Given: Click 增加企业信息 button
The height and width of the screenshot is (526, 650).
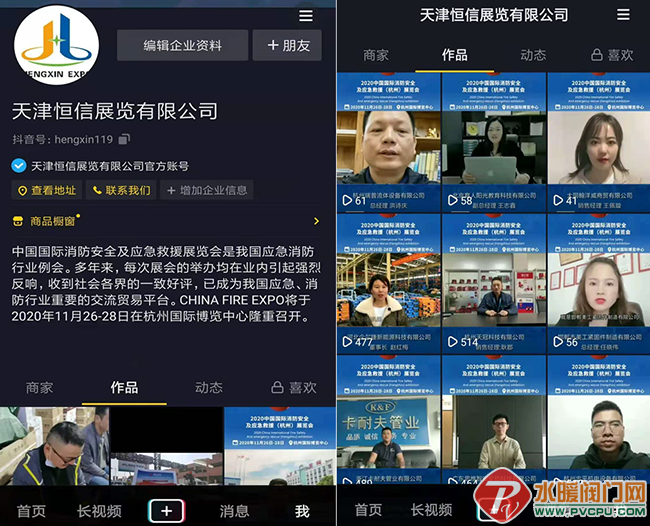Looking at the screenshot, I should tap(206, 190).
